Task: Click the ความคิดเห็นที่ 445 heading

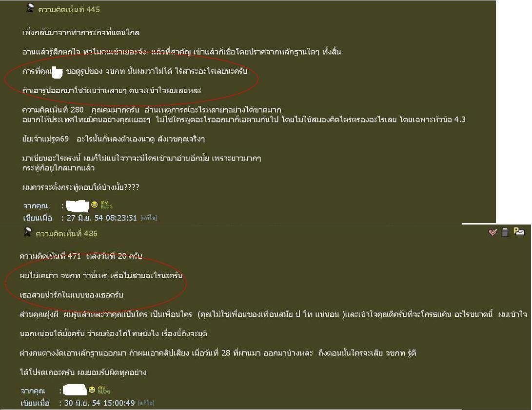Action: coord(69,9)
